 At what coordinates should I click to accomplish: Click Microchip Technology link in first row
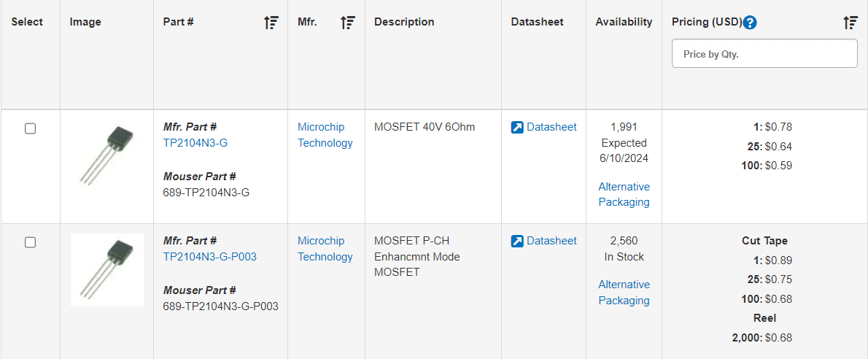[325, 135]
